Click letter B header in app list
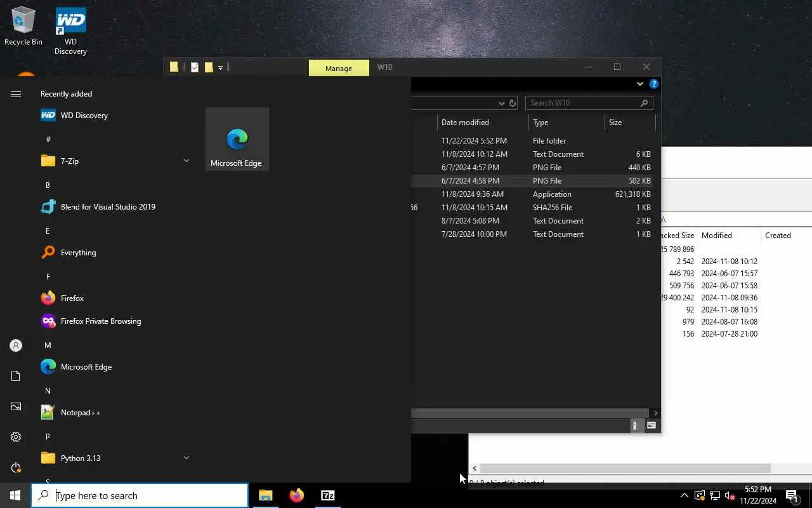The image size is (812, 508). click(x=48, y=185)
